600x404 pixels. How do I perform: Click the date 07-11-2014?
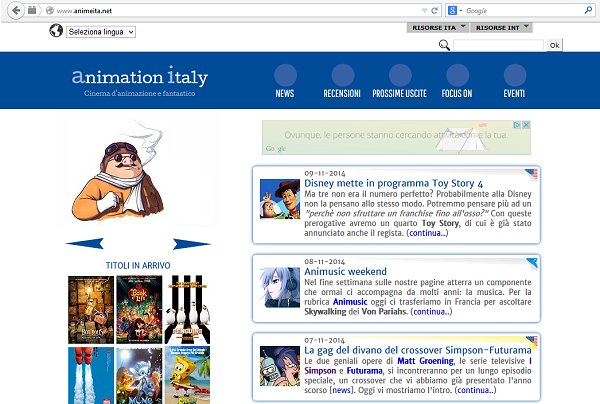pyautogui.click(x=325, y=340)
